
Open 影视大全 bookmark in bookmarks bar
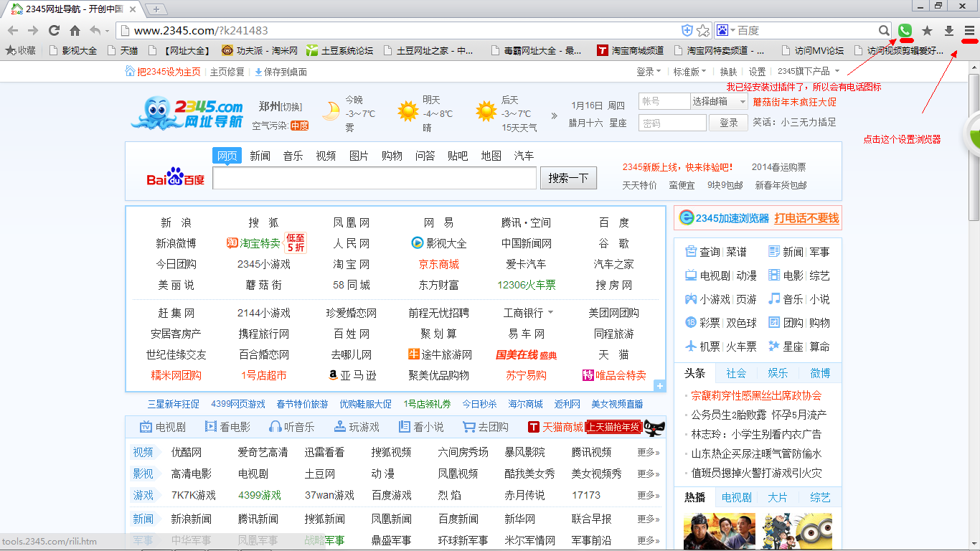click(72, 51)
